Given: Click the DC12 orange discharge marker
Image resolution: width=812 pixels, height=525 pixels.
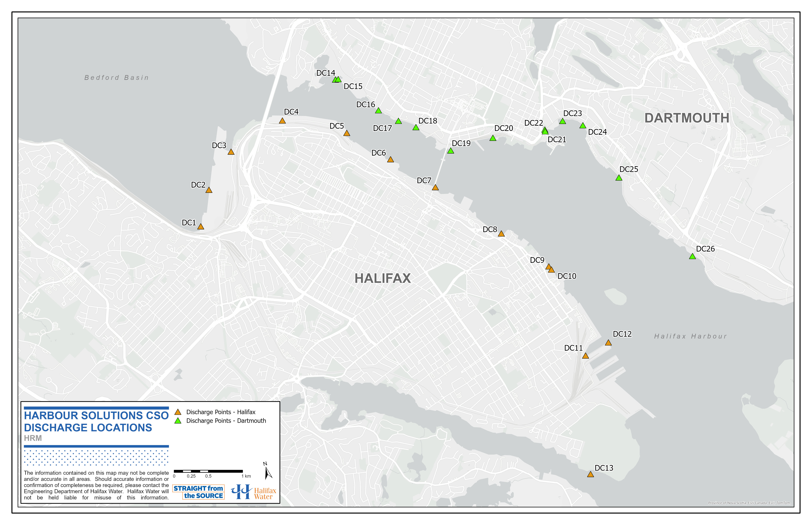Looking at the screenshot, I should 608,343.
